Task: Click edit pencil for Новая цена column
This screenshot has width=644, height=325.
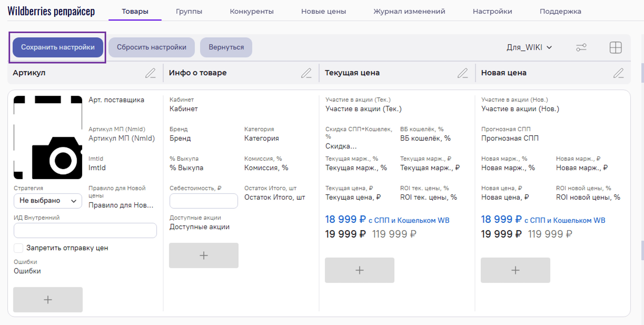Action: [x=618, y=73]
